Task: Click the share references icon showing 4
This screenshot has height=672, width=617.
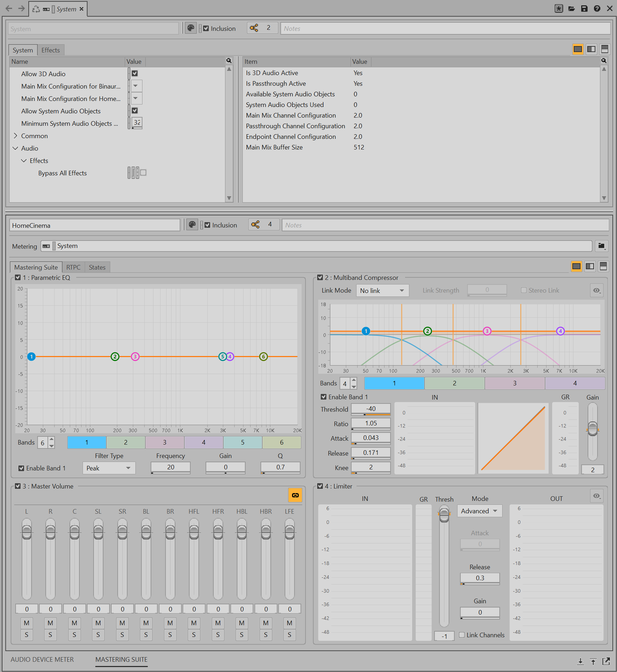Action: coord(255,225)
